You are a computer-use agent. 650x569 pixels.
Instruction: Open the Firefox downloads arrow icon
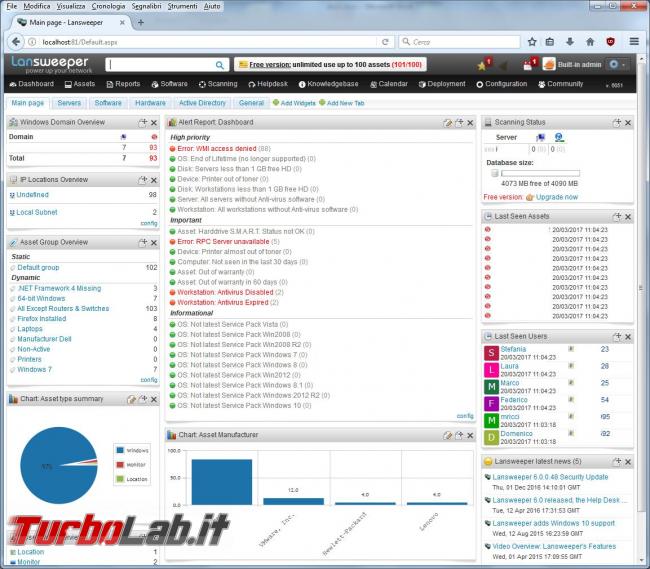(570, 41)
